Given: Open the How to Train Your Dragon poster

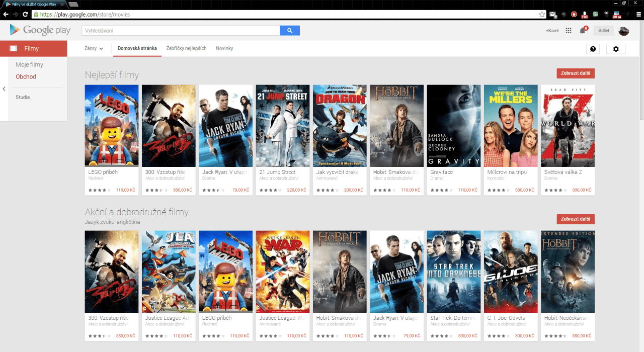Looking at the screenshot, I should [x=340, y=126].
